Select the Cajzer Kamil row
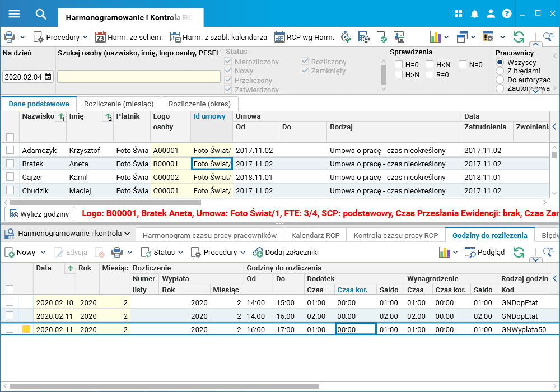The height and width of the screenshot is (392, 560). (x=275, y=177)
